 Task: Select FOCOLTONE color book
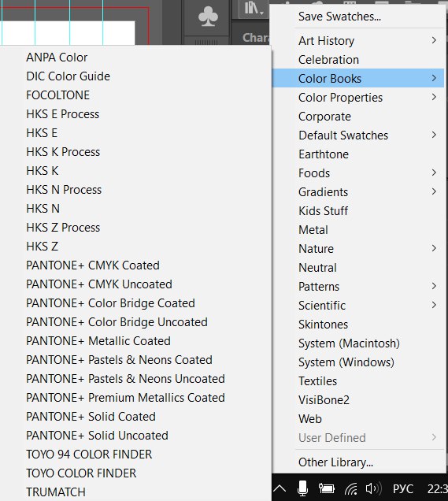point(135,95)
